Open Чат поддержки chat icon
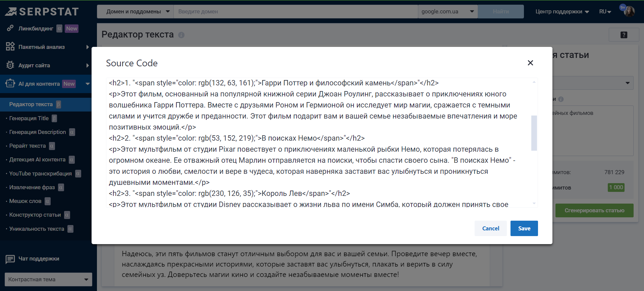This screenshot has height=291, width=644. coord(10,259)
